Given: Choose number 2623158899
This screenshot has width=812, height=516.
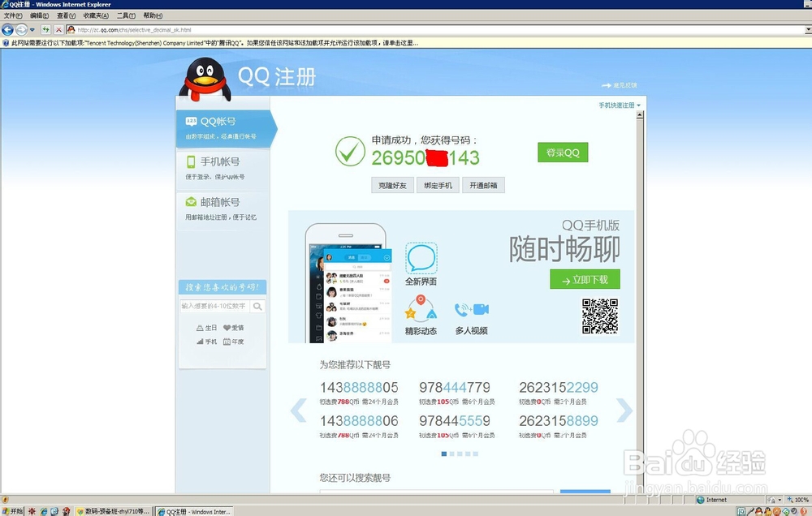Looking at the screenshot, I should click(x=559, y=421).
